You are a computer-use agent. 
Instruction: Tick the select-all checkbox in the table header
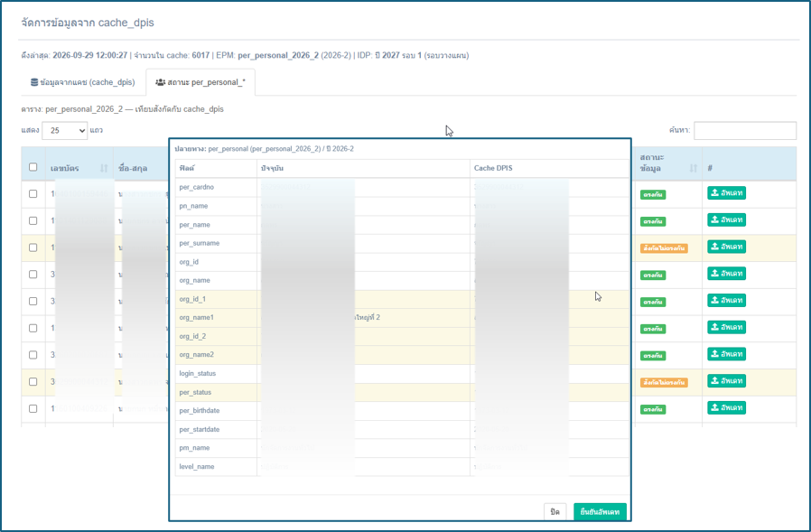click(x=33, y=167)
